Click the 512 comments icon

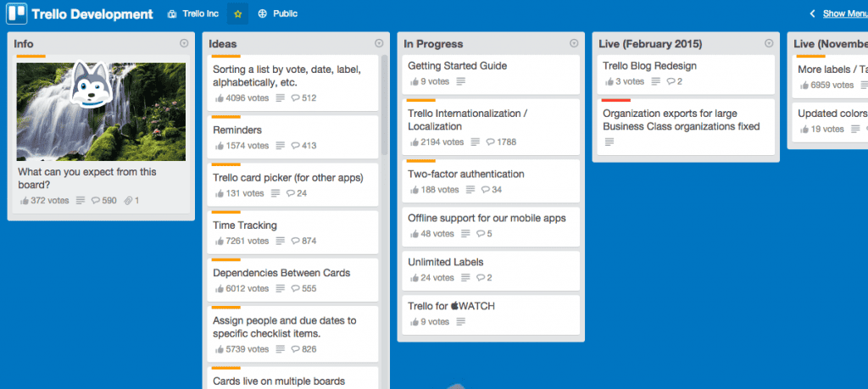[295, 98]
